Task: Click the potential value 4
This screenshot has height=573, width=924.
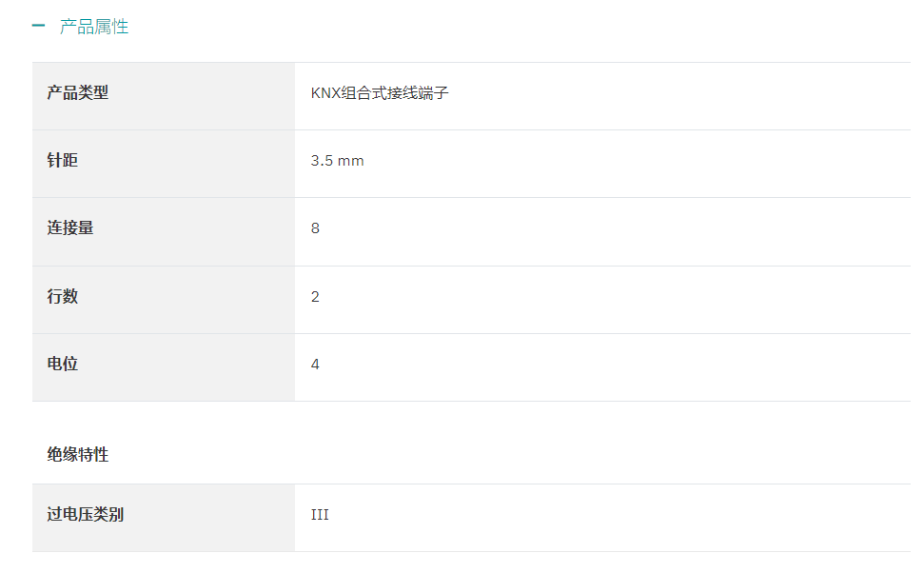Action: 315,365
